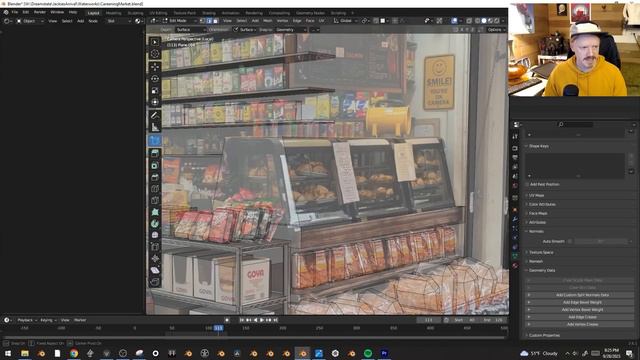
Task: Toggle the Auto Smooth checkbox
Action: [570, 241]
